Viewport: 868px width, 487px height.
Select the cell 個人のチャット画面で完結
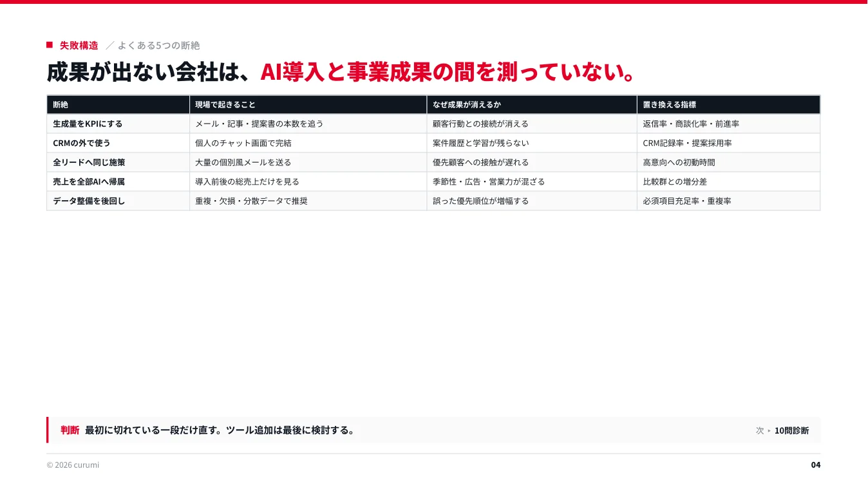tap(308, 143)
